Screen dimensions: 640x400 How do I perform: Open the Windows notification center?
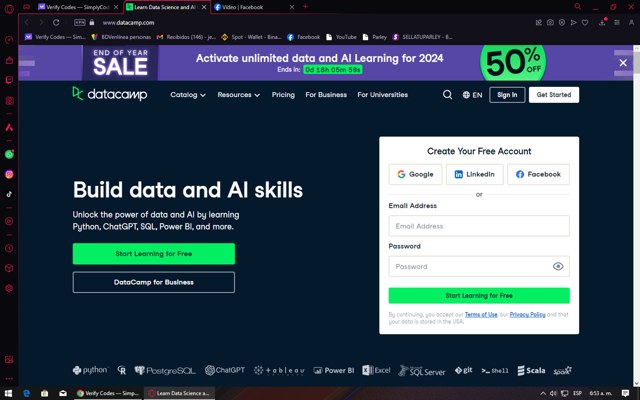[625, 393]
